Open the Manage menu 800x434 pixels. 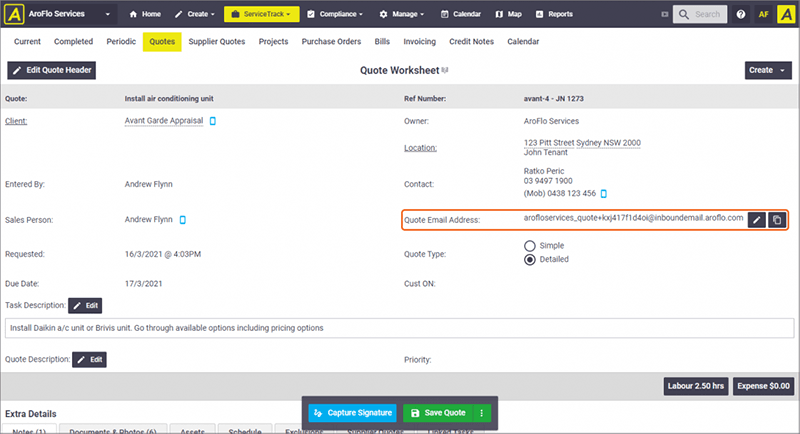tap(402, 14)
